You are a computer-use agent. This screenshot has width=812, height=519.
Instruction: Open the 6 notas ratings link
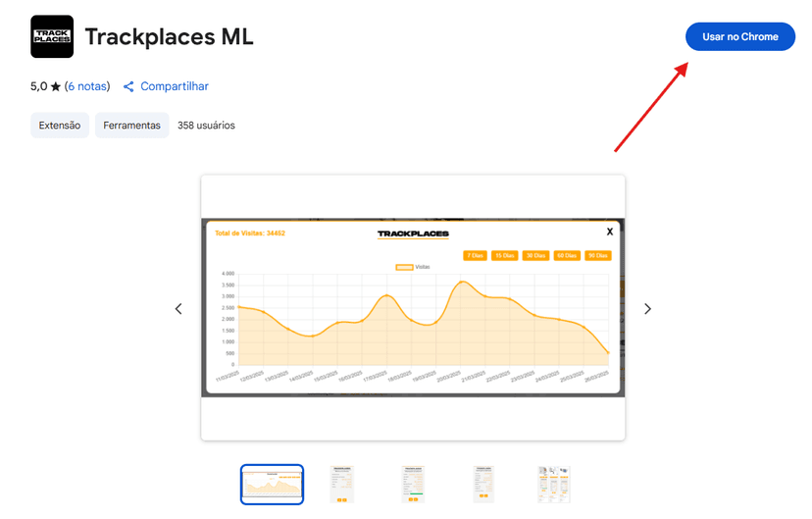click(87, 86)
